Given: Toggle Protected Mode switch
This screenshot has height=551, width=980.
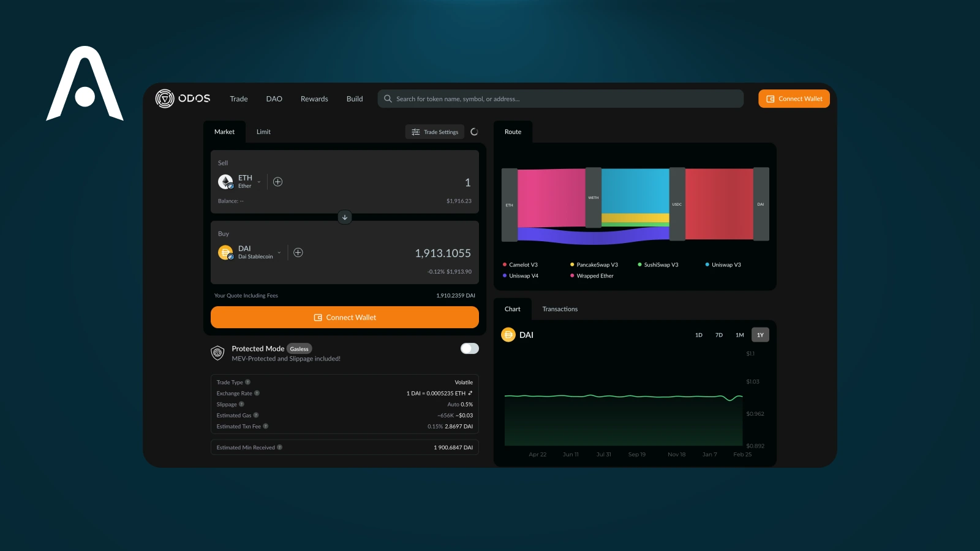Looking at the screenshot, I should pos(470,348).
